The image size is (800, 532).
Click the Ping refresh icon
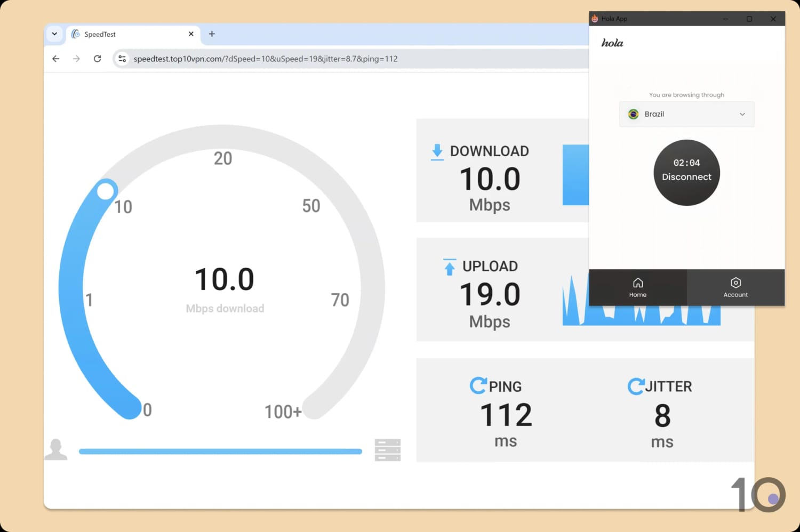point(478,385)
